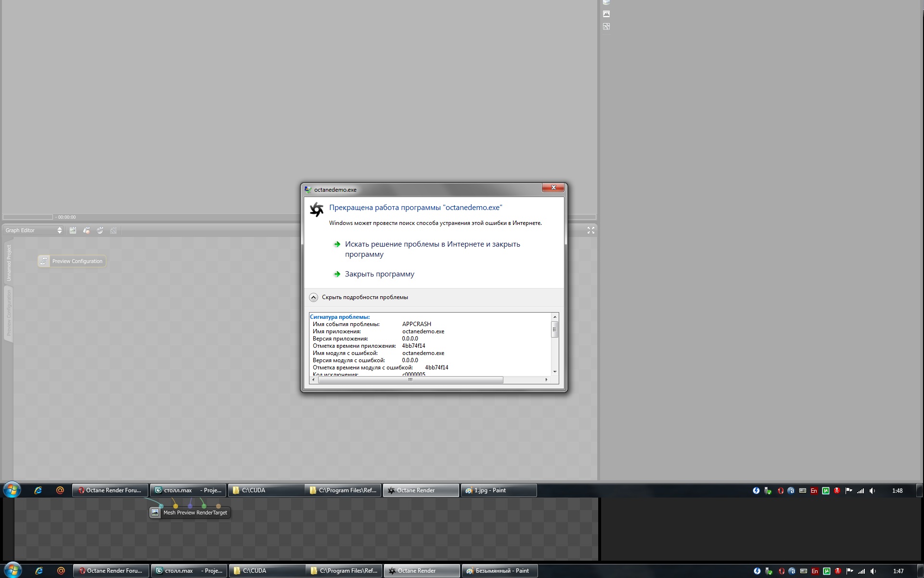This screenshot has height=578, width=924.
Task: Click Закрыть программу to close the program
Action: 379,274
